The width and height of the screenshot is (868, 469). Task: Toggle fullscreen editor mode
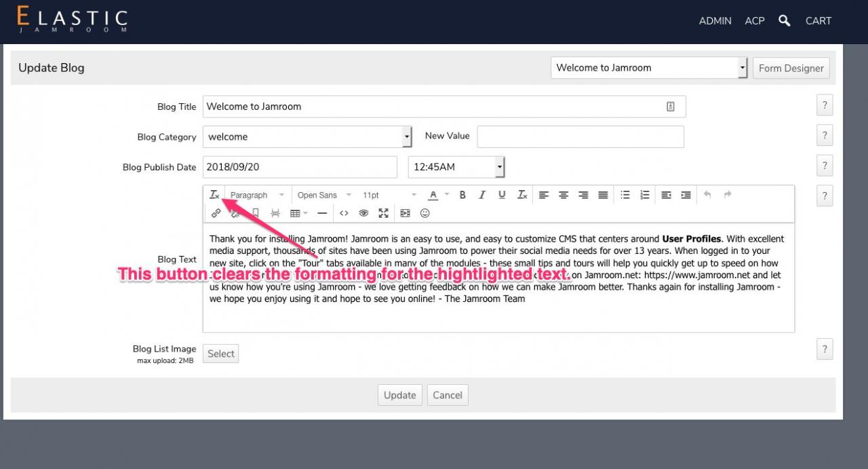click(x=384, y=213)
